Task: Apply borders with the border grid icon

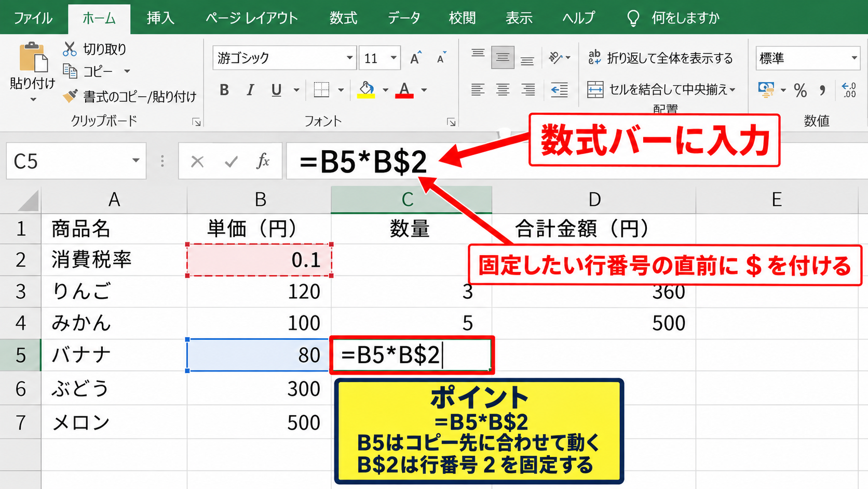Action: point(321,90)
